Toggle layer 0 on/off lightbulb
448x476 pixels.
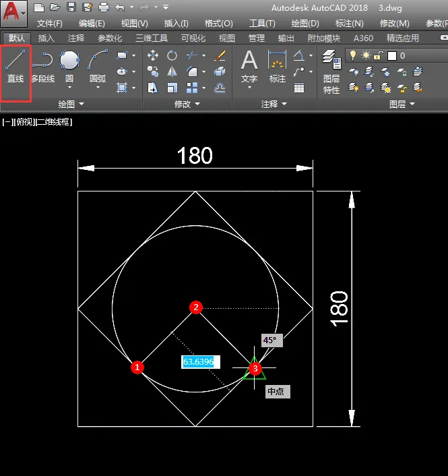coord(353,55)
